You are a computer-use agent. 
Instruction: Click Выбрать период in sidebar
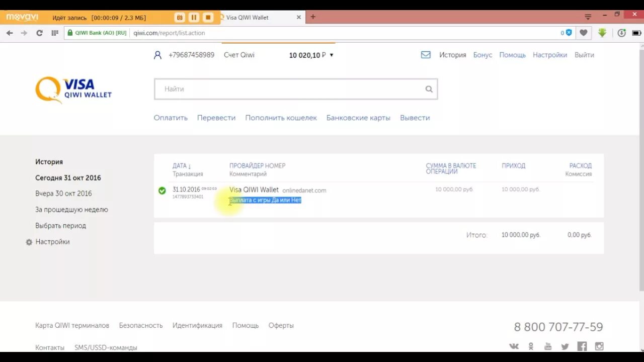60,226
